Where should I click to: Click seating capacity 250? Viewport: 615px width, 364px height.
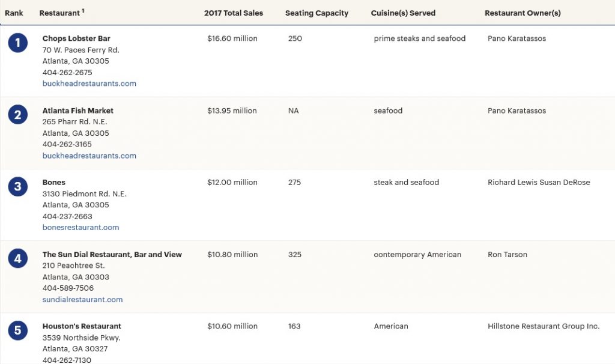295,38
